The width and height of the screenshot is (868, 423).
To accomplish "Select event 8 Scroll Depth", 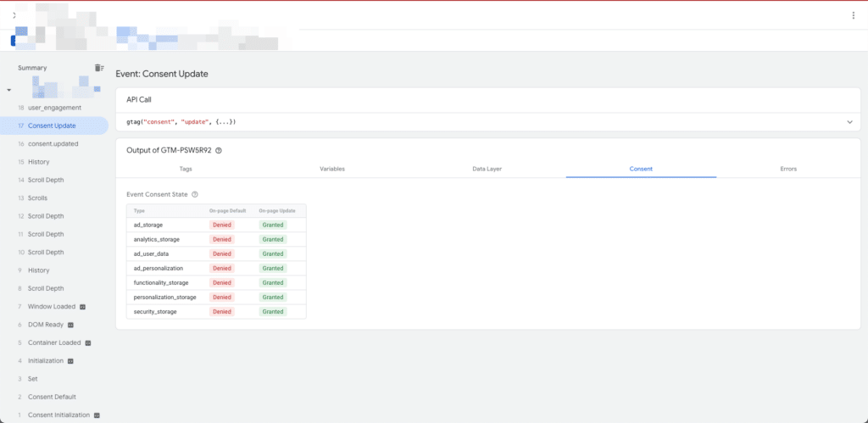I will point(54,288).
